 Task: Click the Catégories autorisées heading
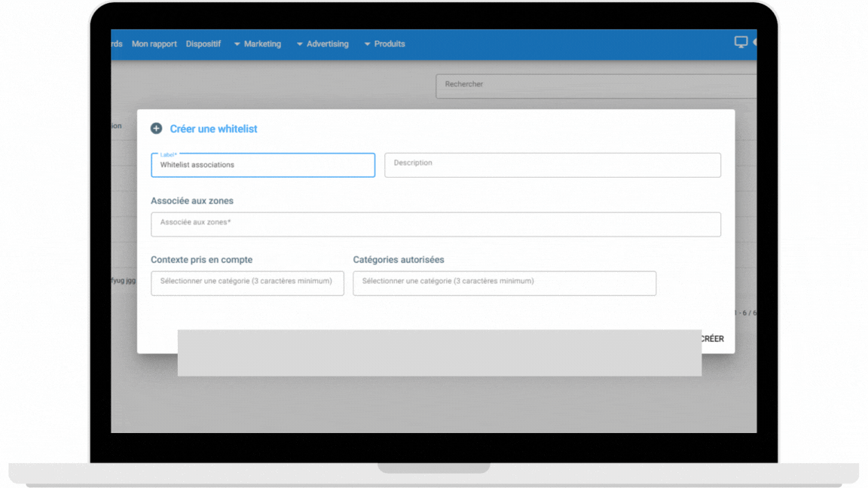tap(399, 260)
